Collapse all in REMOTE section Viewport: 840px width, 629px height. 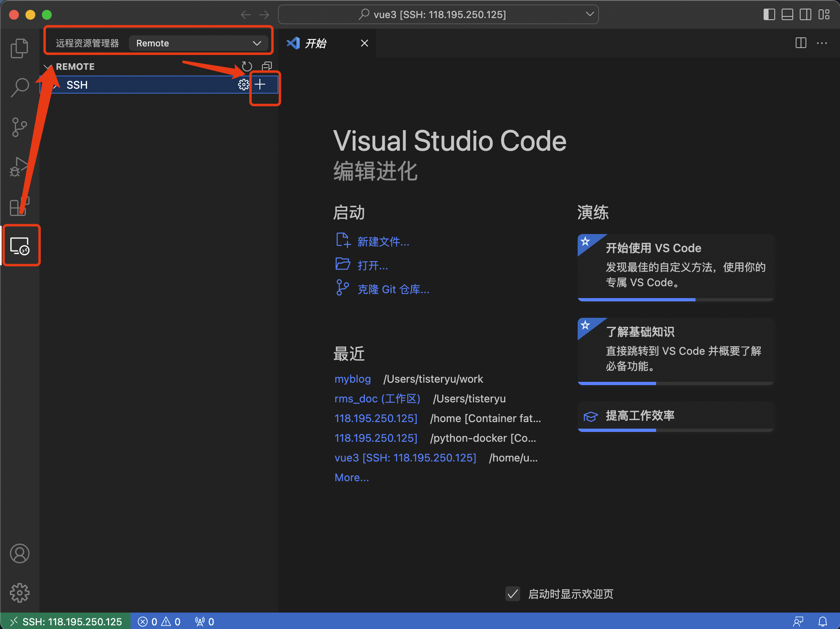click(x=267, y=66)
